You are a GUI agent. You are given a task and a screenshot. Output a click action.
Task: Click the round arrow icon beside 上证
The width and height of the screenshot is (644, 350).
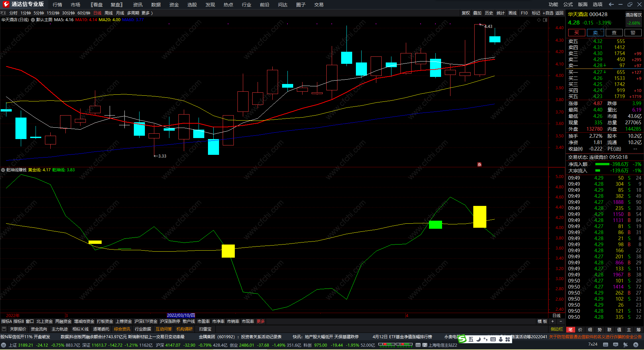click(3, 345)
